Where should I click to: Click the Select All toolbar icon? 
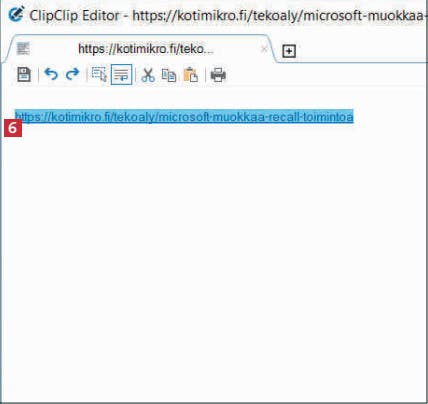(x=99, y=74)
